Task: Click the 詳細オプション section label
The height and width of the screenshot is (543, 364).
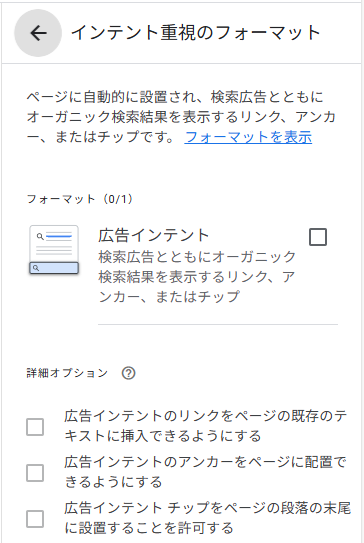Action: coord(67,373)
